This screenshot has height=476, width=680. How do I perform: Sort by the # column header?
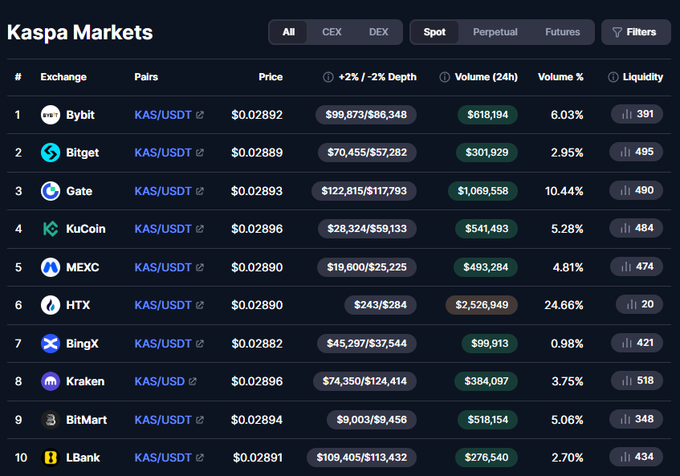click(18, 77)
